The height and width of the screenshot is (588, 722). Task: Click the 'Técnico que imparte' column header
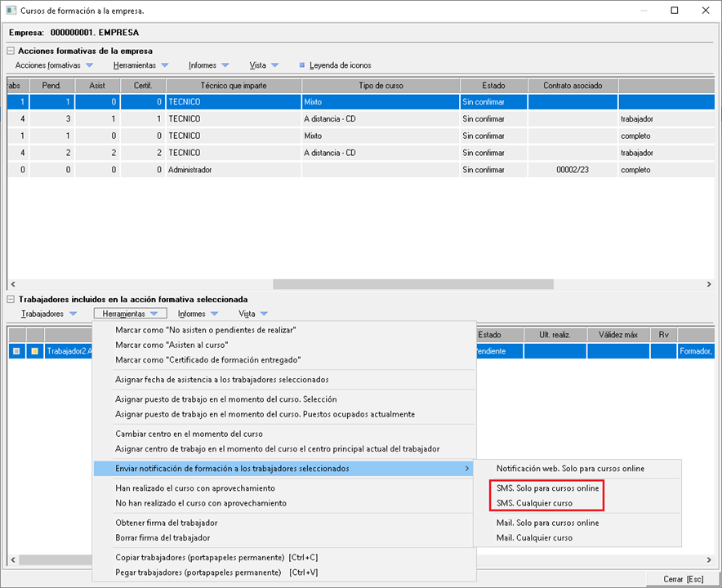tap(233, 86)
